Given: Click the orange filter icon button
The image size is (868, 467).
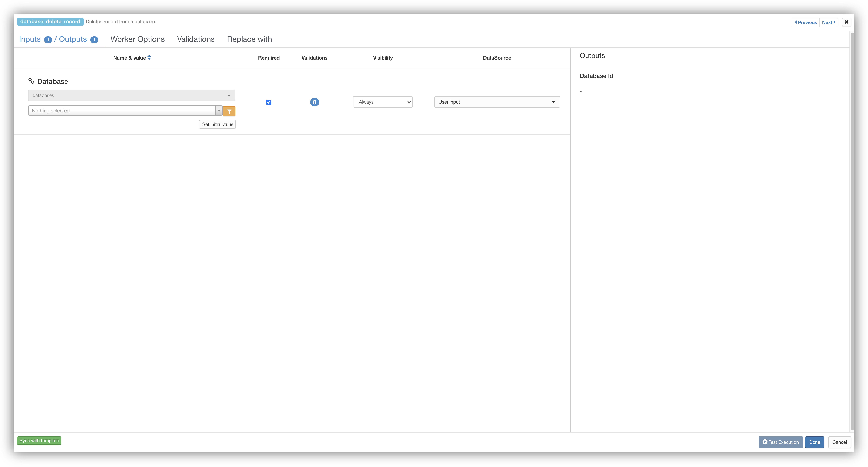Looking at the screenshot, I should click(x=229, y=111).
